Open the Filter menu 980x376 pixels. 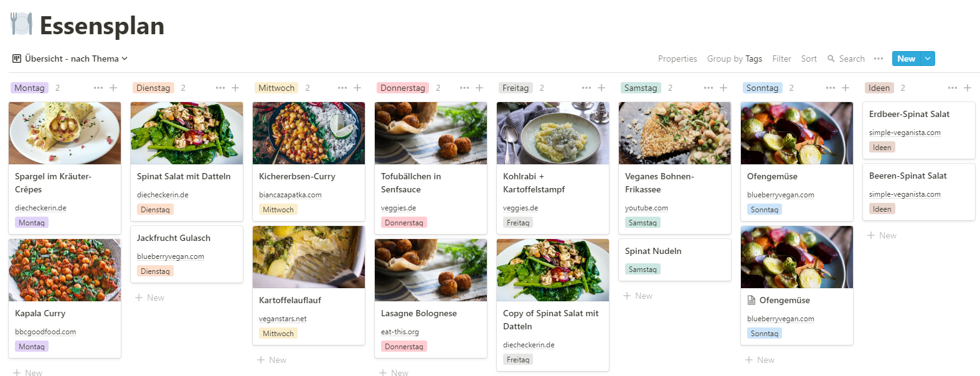click(x=781, y=59)
